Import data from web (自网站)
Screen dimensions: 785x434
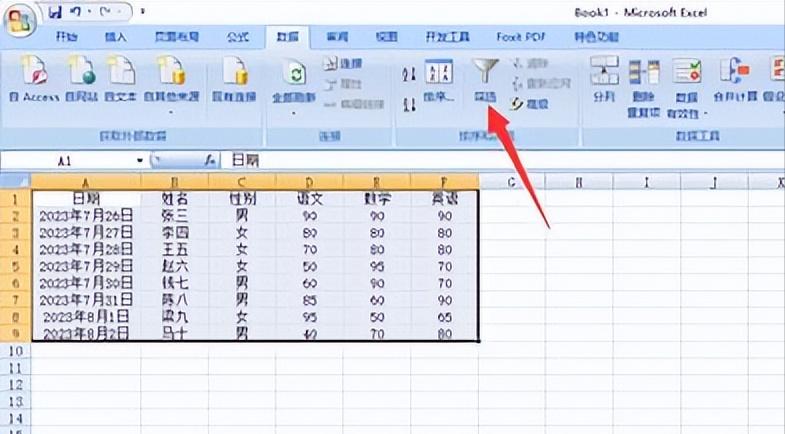pos(82,79)
